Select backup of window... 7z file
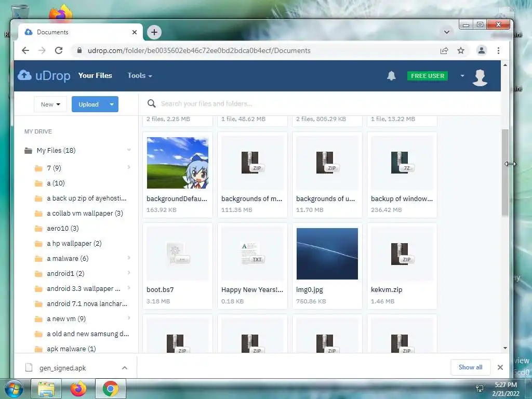This screenshot has height=399, width=532. tap(402, 175)
